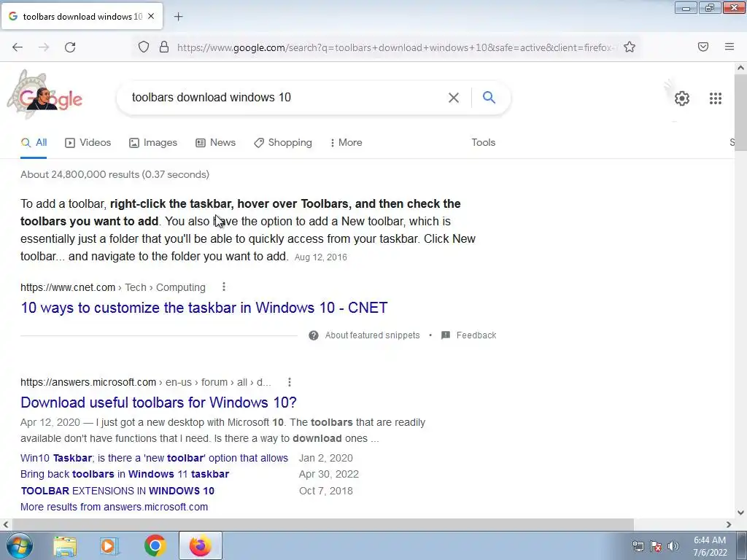Image resolution: width=747 pixels, height=560 pixels.
Task: Open TOOLBAR EXTENSIONS IN WINDOWS 10 link
Action: 117,491
